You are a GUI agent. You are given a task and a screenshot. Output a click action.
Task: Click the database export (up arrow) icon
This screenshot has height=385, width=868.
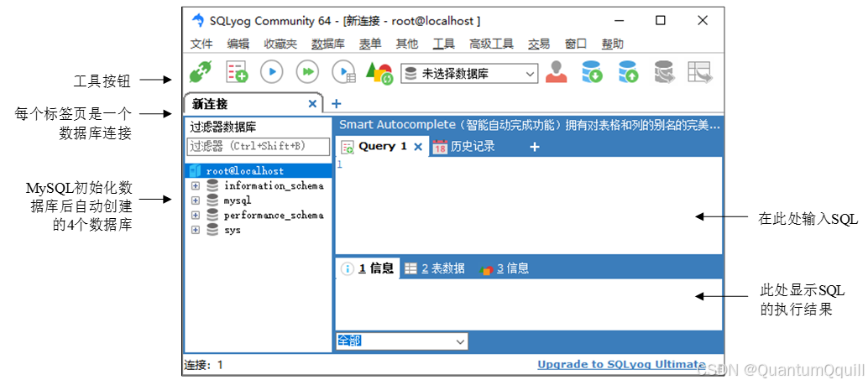click(x=628, y=72)
